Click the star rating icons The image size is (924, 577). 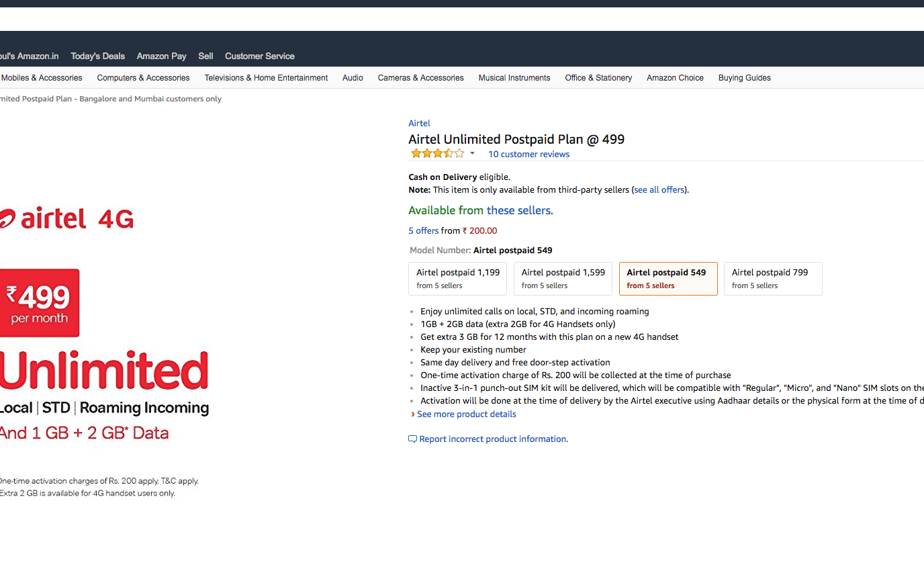(437, 154)
